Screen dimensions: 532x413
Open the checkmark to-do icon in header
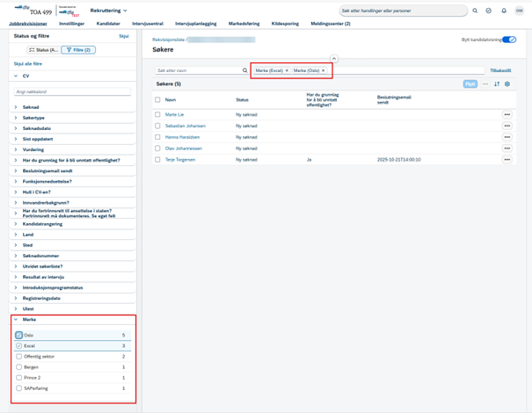tap(489, 11)
